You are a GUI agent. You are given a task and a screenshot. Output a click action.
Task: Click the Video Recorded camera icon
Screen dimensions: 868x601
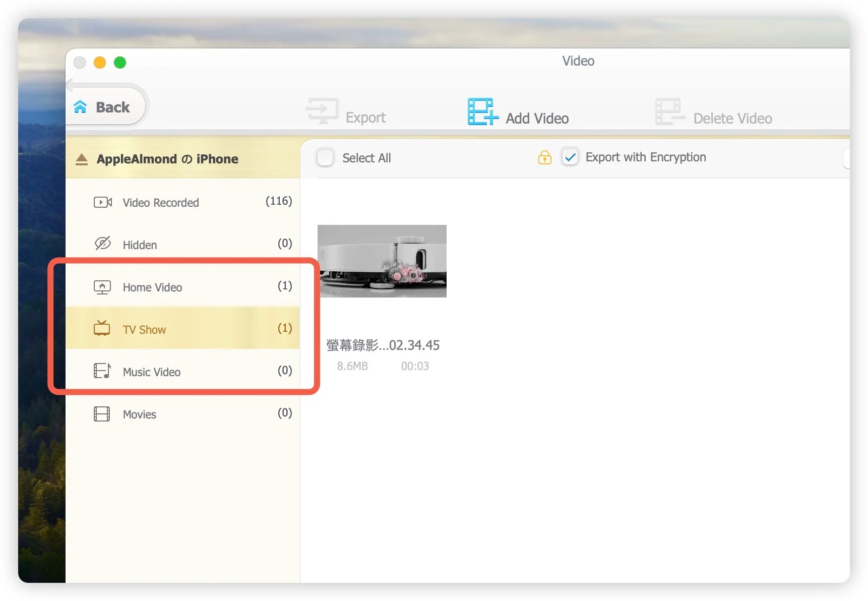click(103, 202)
